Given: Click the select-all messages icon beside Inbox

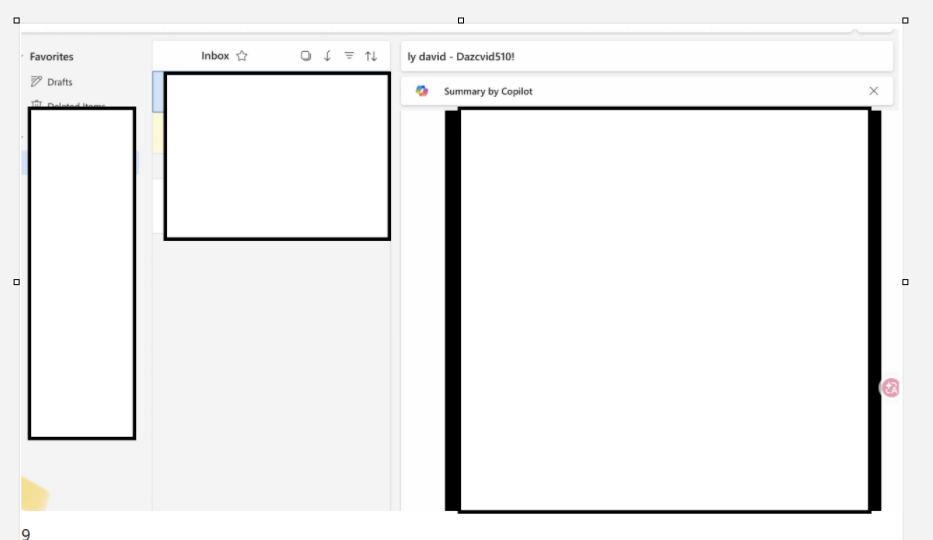Looking at the screenshot, I should tap(306, 56).
